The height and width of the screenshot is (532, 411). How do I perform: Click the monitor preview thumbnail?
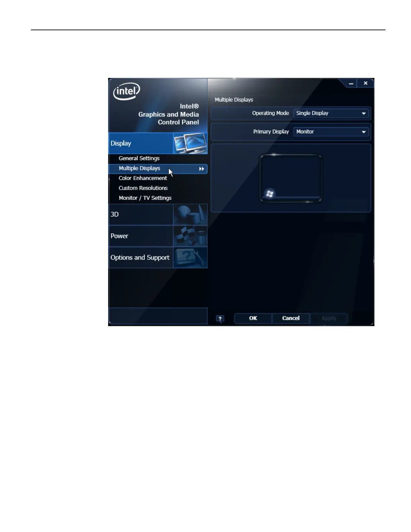(291, 178)
